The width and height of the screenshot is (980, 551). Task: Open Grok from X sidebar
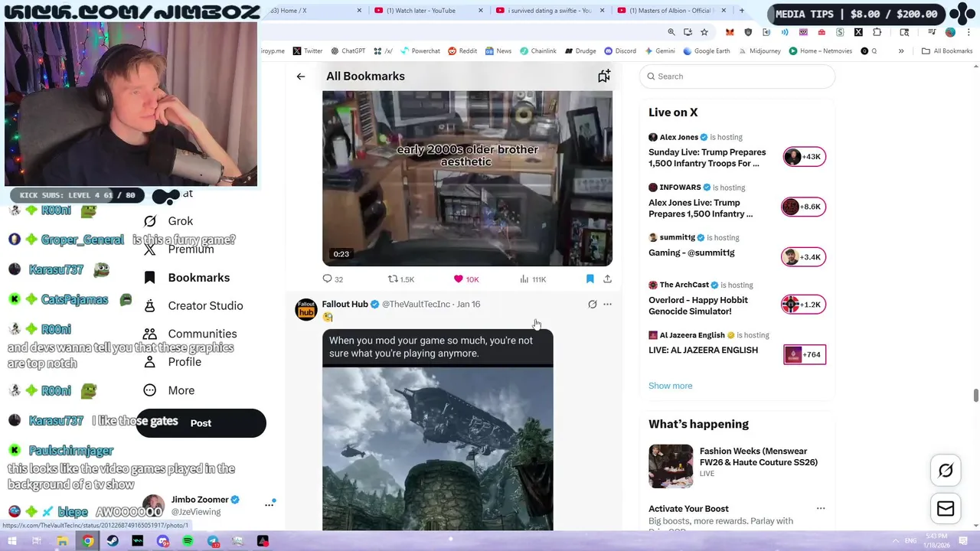click(168, 221)
